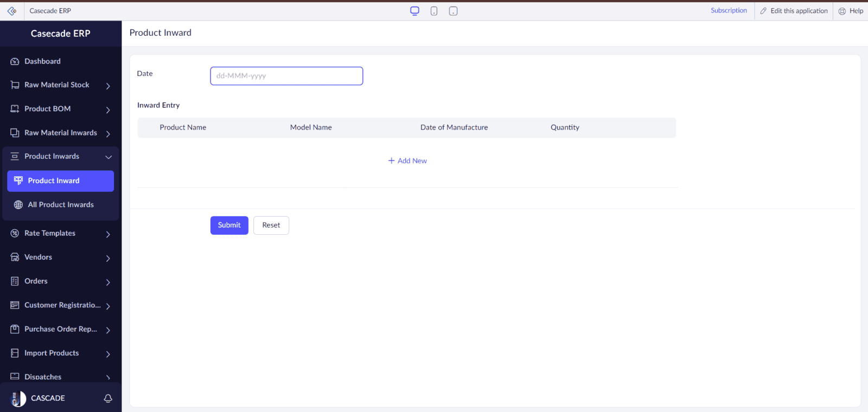The image size is (868, 412).
Task: Click the CASCADE user name
Action: click(48, 398)
